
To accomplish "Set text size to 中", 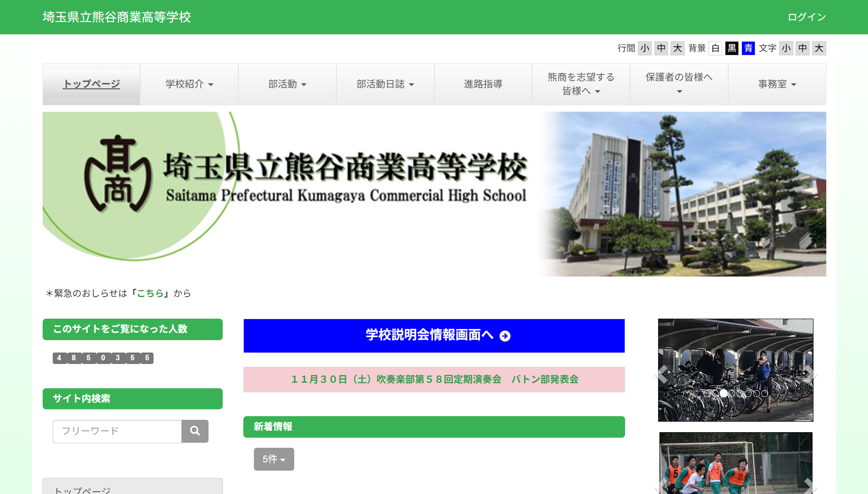I will tap(803, 49).
